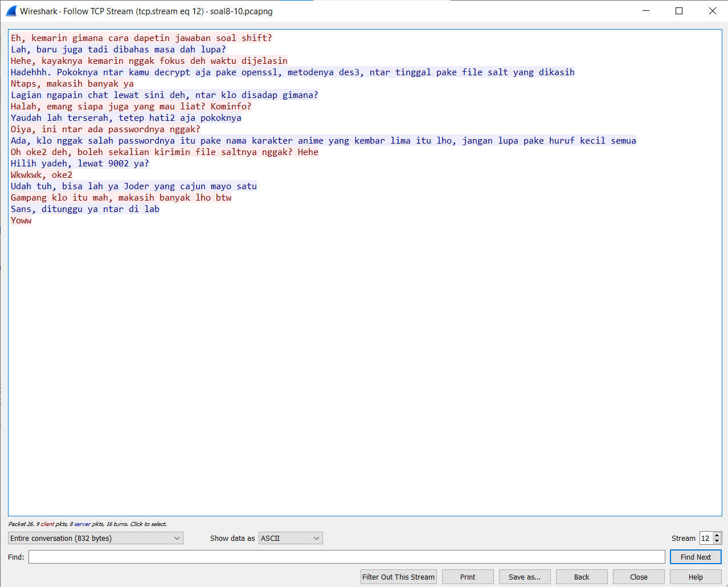Decrease the Stream number with down arrow

717,541
